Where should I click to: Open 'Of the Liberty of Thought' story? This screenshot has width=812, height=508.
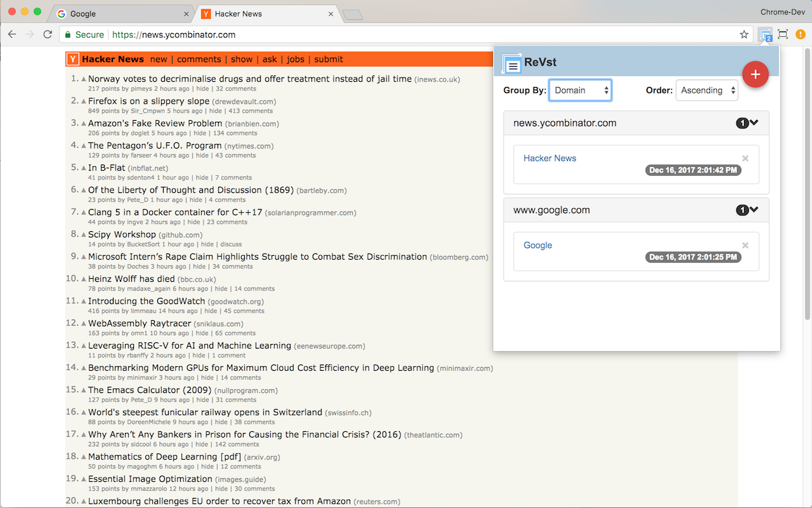pos(191,190)
